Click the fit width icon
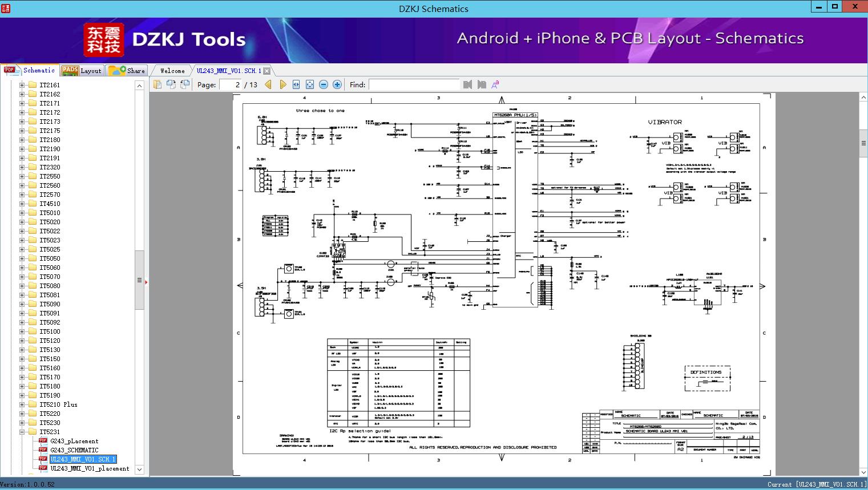This screenshot has height=490, width=868. [x=296, y=84]
